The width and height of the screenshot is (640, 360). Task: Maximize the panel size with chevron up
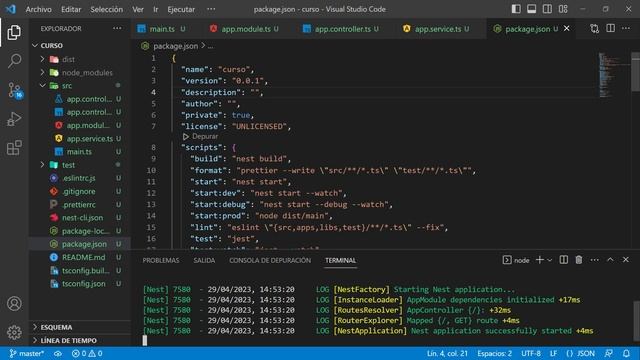click(610, 260)
